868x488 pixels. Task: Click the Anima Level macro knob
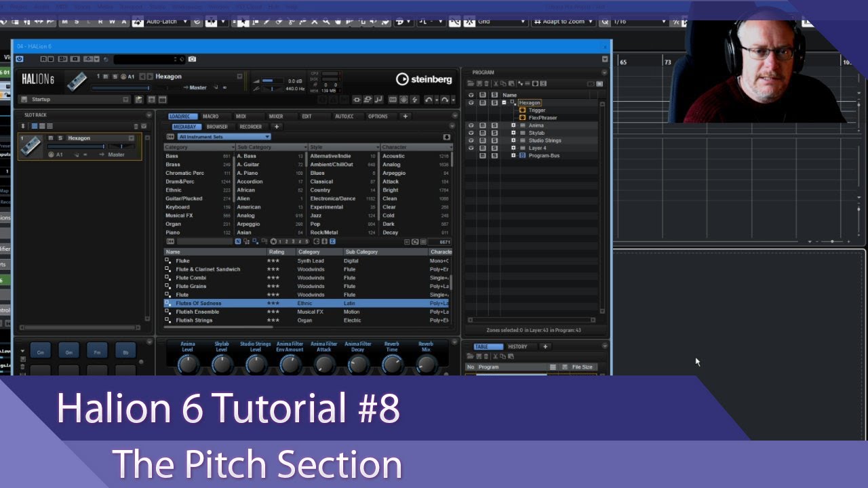coord(188,365)
